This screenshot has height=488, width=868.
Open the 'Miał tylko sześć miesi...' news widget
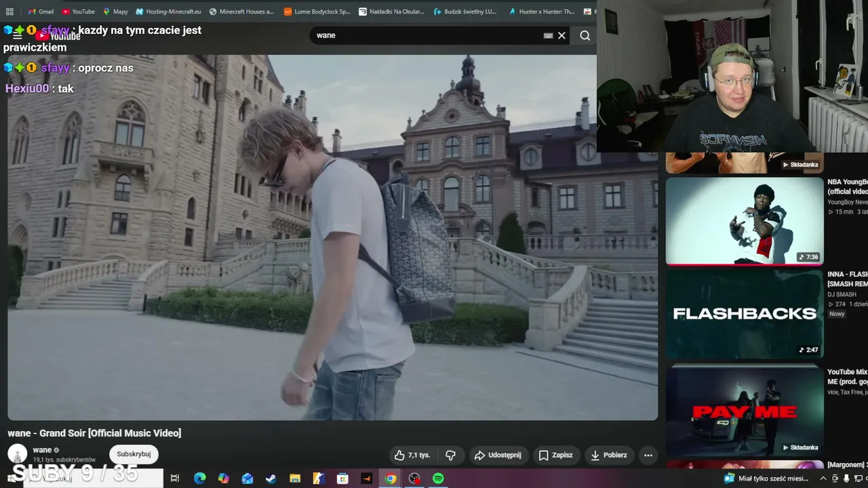tap(766, 479)
